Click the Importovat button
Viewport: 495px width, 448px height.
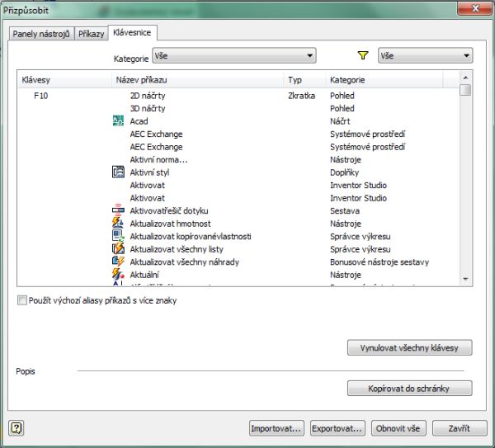click(x=277, y=428)
